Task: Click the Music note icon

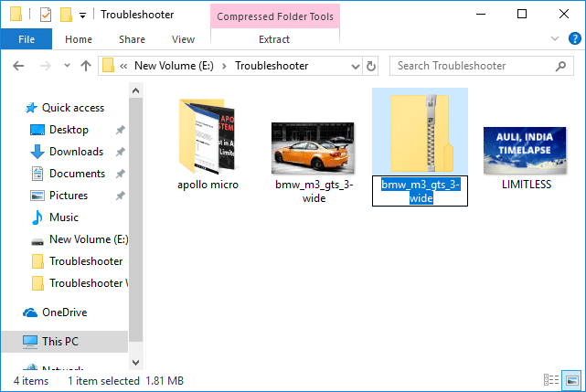Action: pos(37,217)
